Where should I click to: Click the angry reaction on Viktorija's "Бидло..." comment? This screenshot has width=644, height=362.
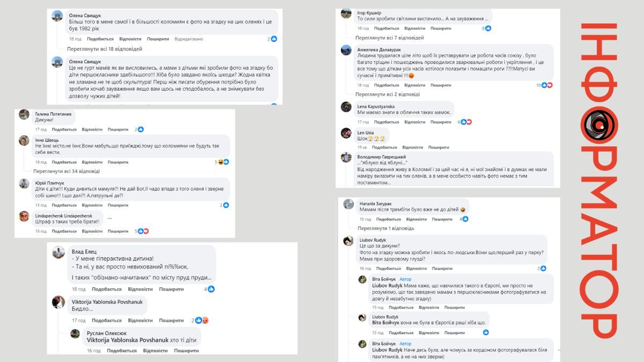pyautogui.click(x=204, y=320)
